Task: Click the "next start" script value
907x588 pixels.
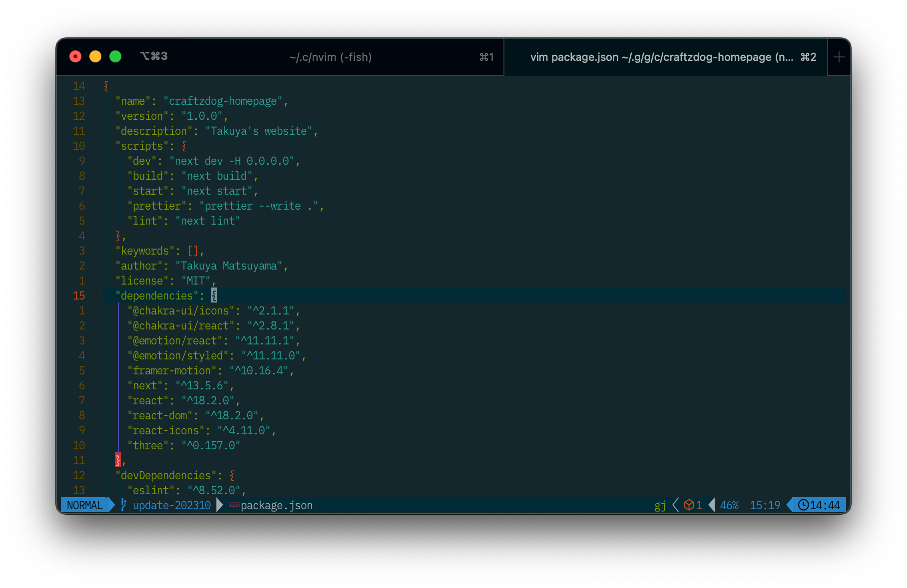Action: point(217,191)
